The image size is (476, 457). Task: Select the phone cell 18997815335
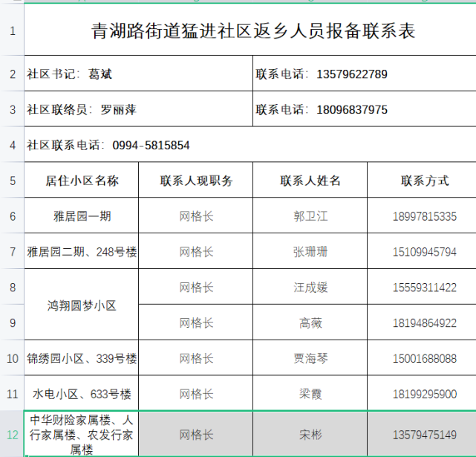click(x=422, y=215)
